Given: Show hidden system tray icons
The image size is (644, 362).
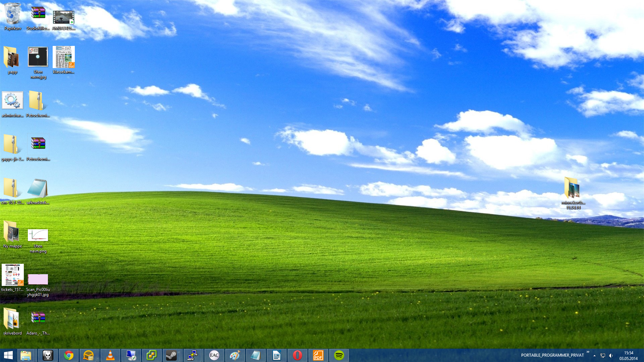Looking at the screenshot, I should pyautogui.click(x=594, y=356).
